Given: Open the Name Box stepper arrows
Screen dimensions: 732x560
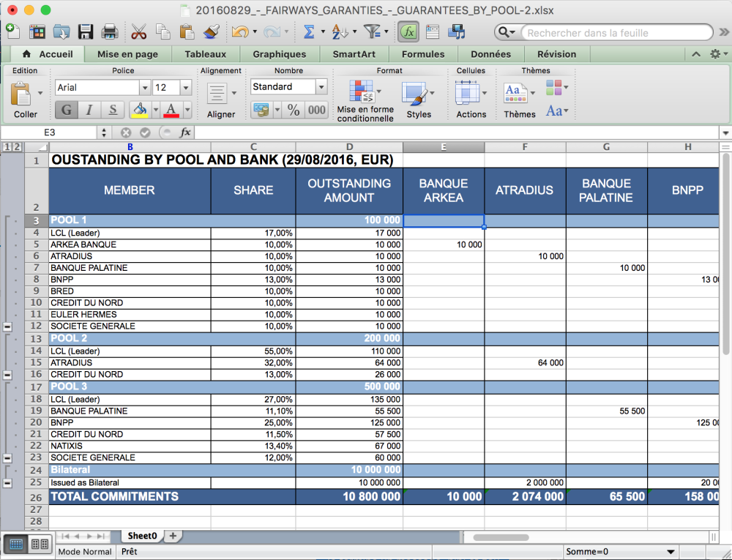Looking at the screenshot, I should pyautogui.click(x=104, y=132).
